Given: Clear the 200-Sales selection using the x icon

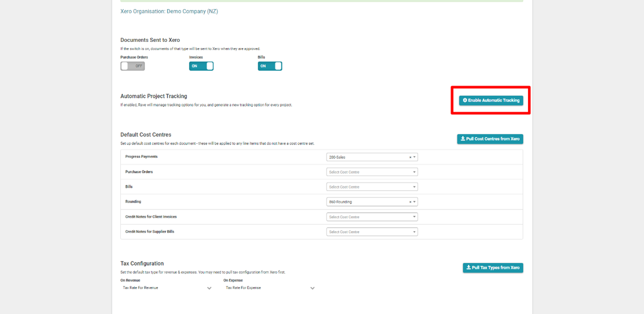Looking at the screenshot, I should [x=410, y=157].
